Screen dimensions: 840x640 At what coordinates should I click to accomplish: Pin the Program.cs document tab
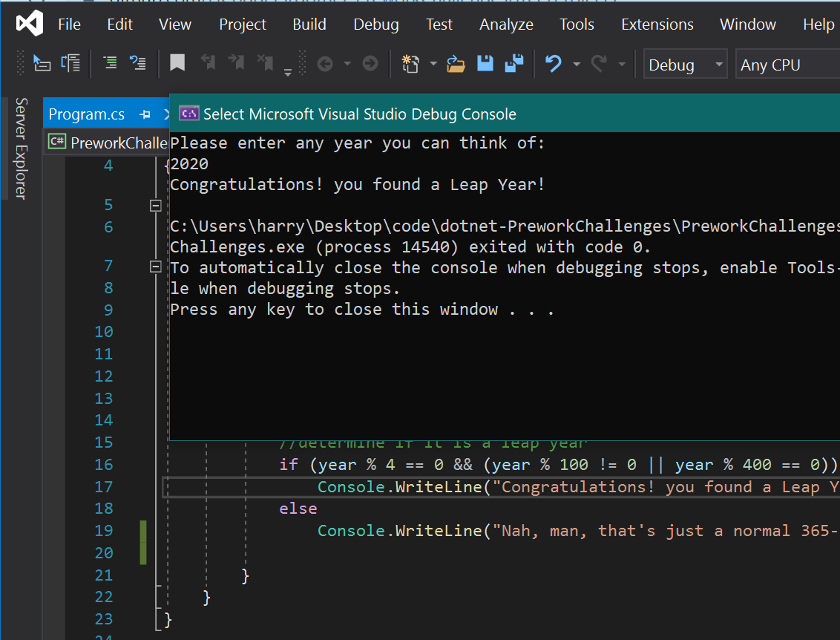145,114
